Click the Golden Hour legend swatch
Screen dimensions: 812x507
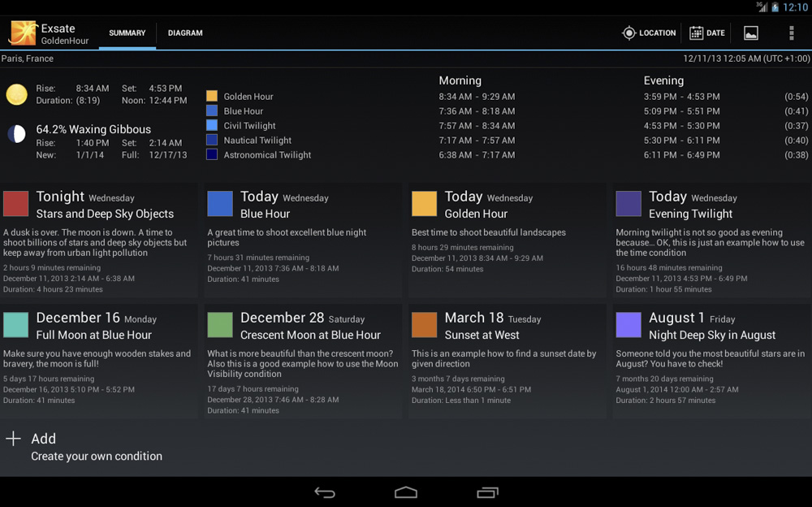click(x=212, y=96)
